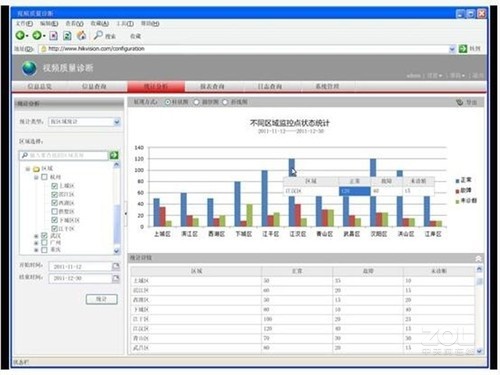Click the browser Forward arrow

(x=37, y=35)
